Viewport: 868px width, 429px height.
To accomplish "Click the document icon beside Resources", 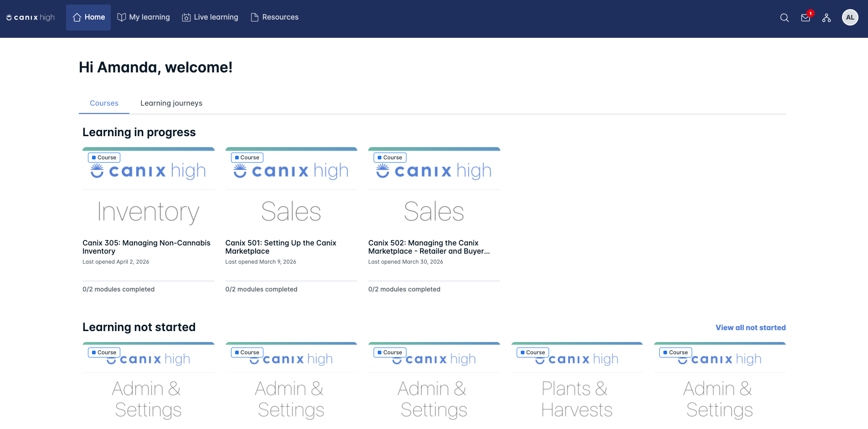I will point(254,17).
